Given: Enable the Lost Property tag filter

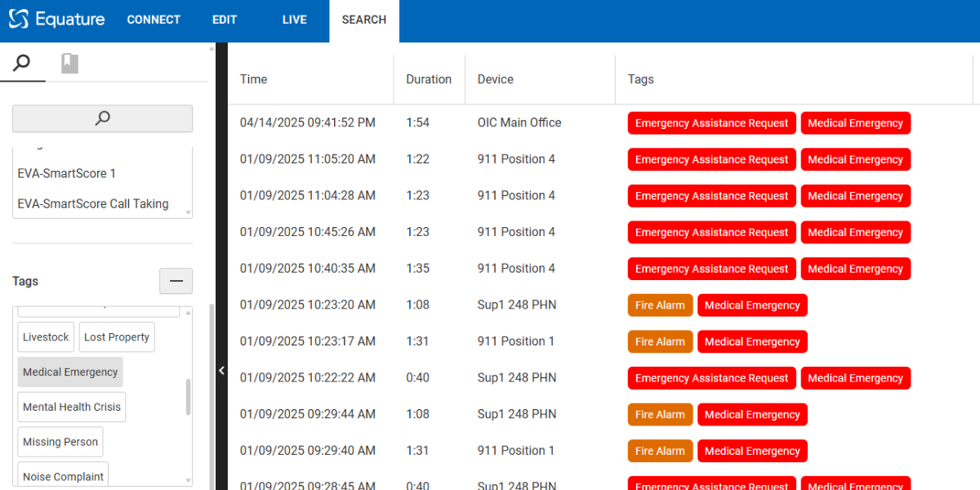Looking at the screenshot, I should click(x=117, y=337).
